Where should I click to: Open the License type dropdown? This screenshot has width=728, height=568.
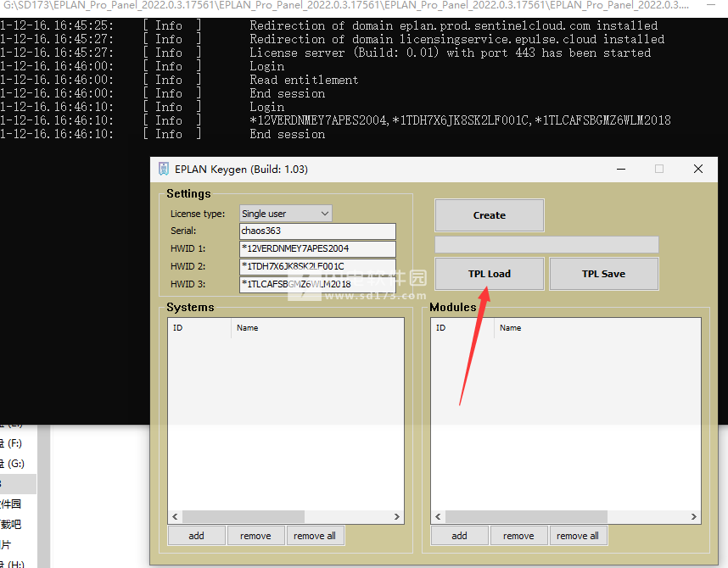tap(286, 214)
